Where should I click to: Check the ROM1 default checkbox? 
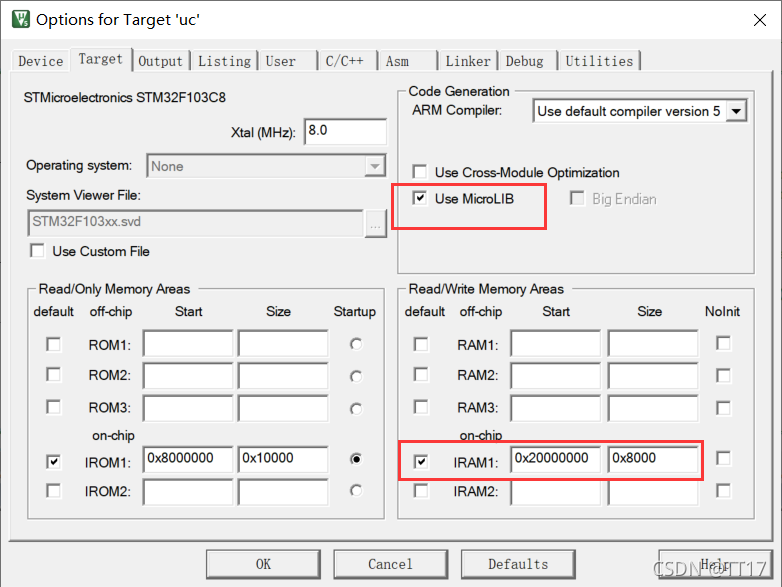pos(53,344)
